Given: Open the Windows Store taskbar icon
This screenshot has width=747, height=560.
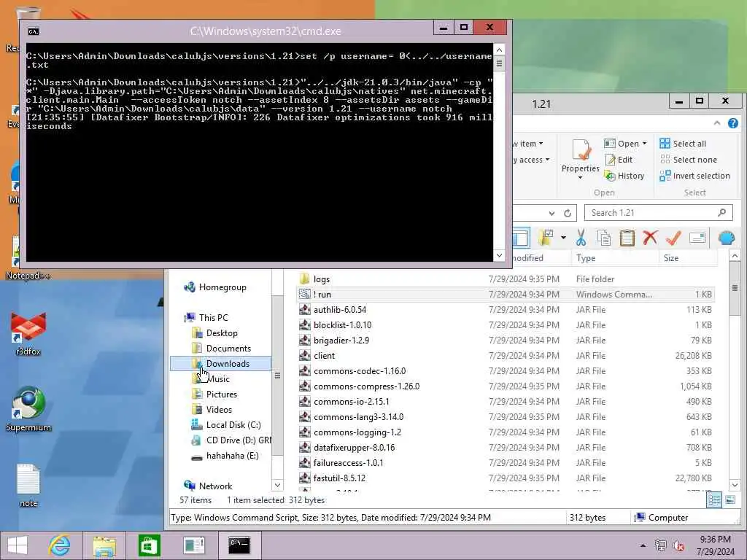Looking at the screenshot, I should tap(149, 545).
